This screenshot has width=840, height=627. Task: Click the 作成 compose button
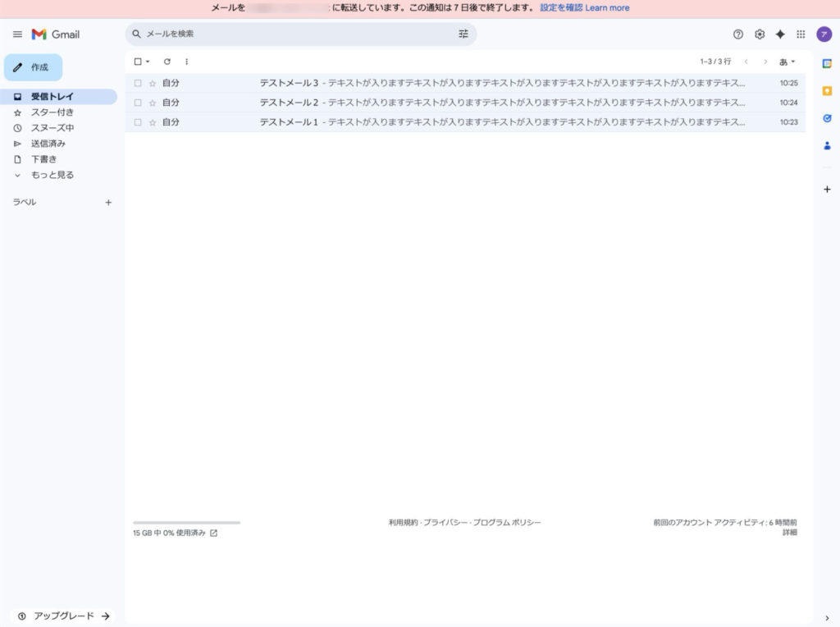coord(33,67)
